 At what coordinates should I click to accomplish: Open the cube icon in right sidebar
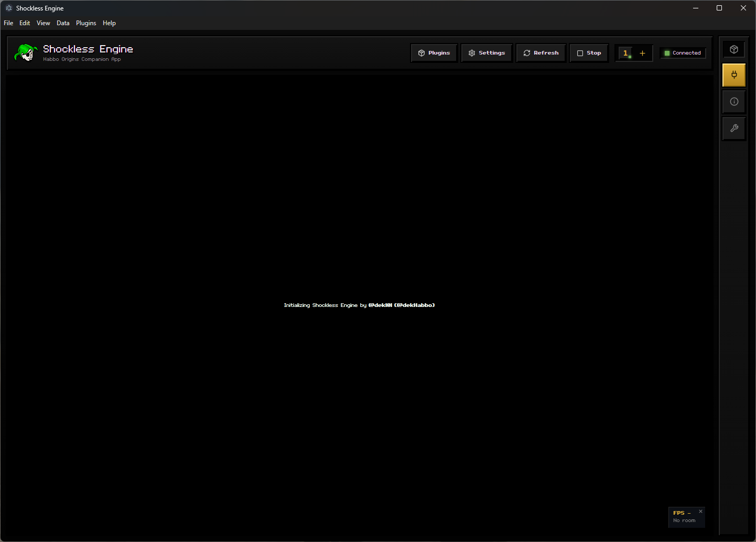(x=734, y=49)
